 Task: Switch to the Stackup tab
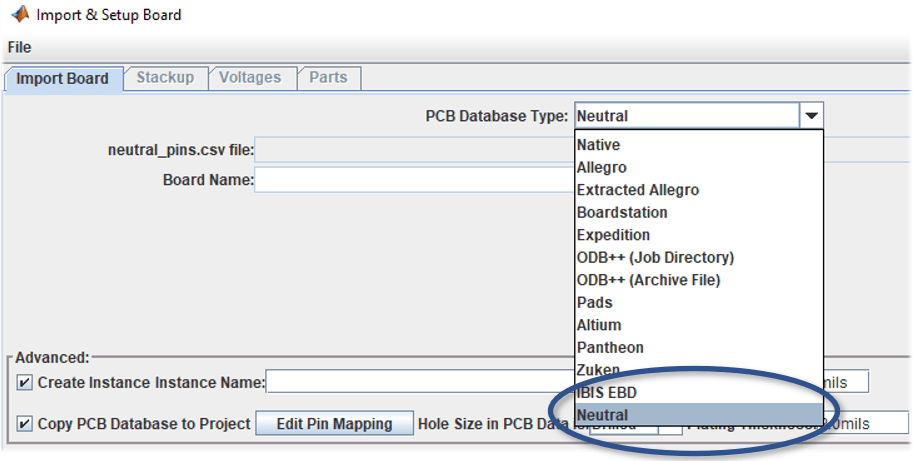point(165,77)
